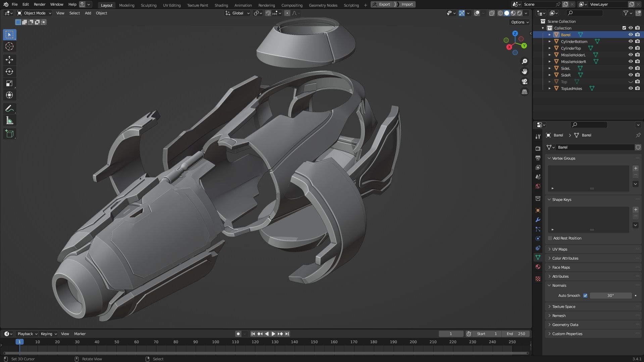Viewport: 644px width, 362px height.
Task: Click the current frame number field
Action: (451, 334)
